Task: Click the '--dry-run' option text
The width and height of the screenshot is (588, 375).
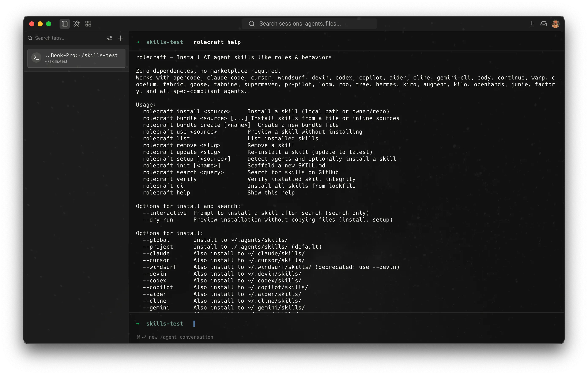Action: (158, 220)
